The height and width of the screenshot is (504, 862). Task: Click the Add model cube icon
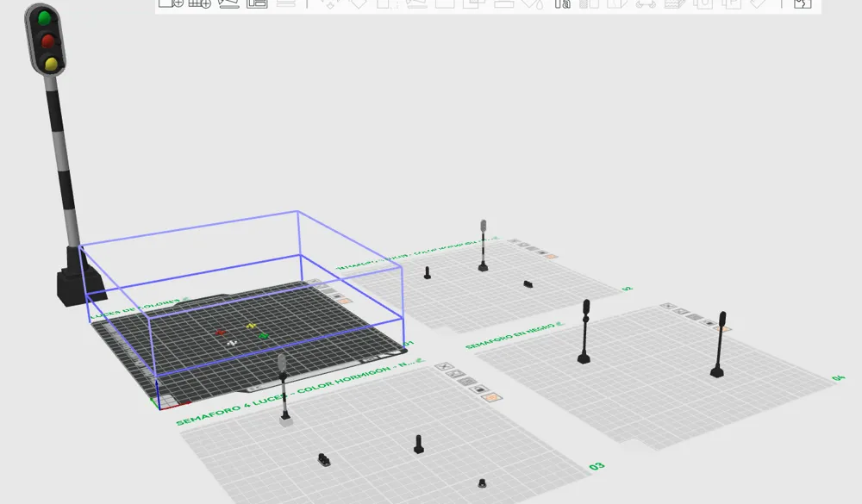tap(171, 3)
